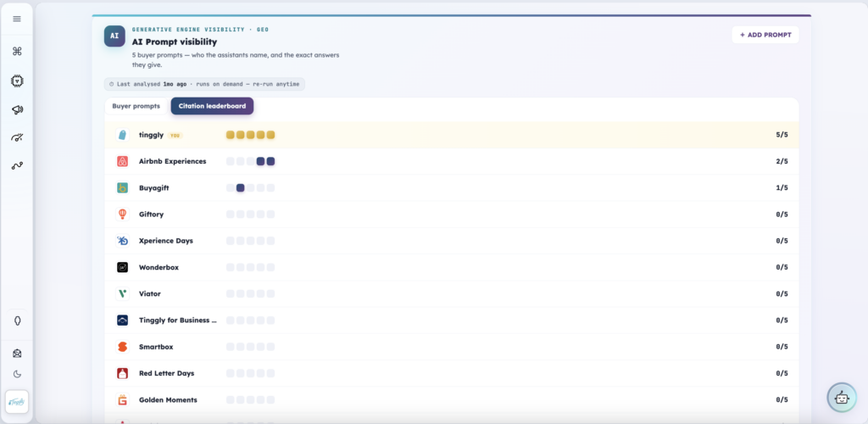Click the Tinggly for Business logo icon
The width and height of the screenshot is (868, 424).
(122, 321)
